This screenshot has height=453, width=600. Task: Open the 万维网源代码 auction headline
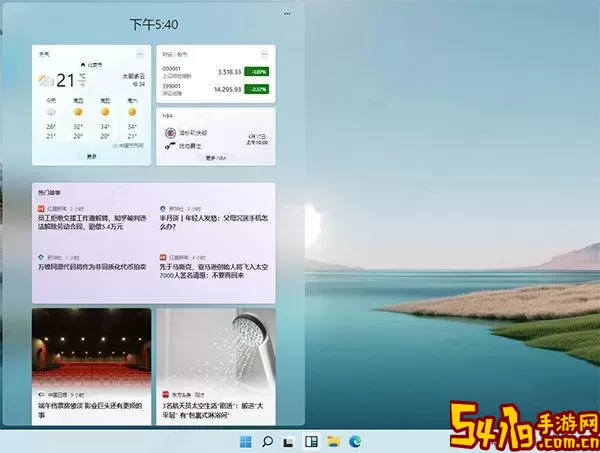coord(92,267)
